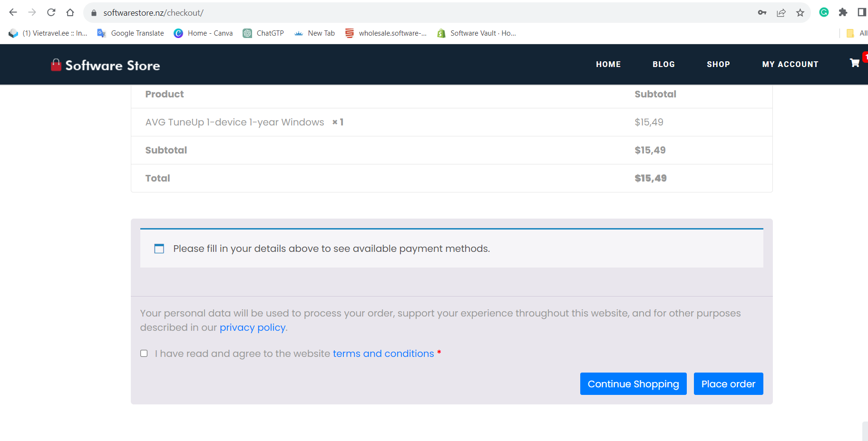Click the Continue Shopping button

(633, 383)
